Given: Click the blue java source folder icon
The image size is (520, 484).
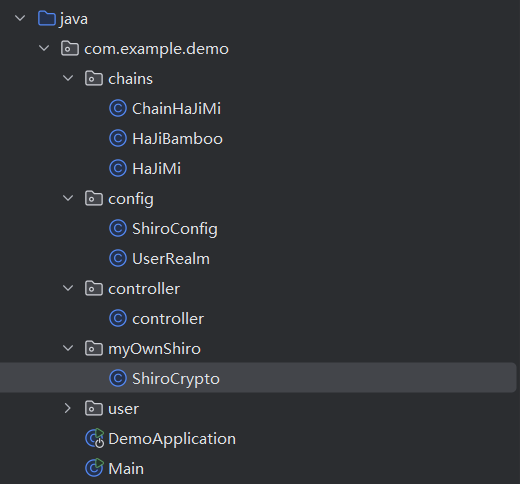Looking at the screenshot, I should [x=47, y=18].
